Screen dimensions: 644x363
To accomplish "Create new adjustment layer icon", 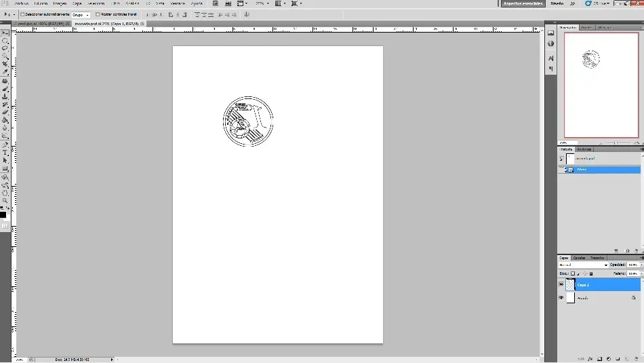I will tap(609, 359).
